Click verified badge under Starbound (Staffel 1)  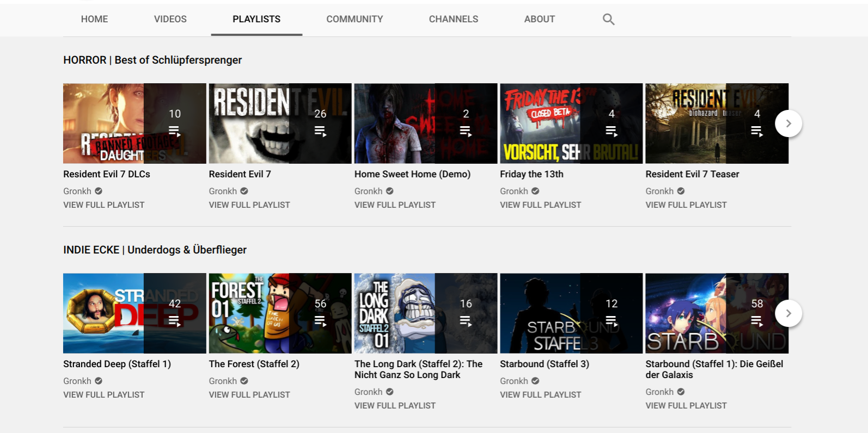pos(681,392)
